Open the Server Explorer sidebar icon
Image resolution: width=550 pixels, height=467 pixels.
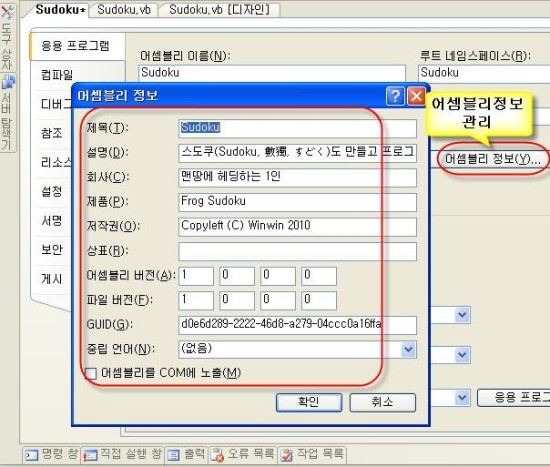pos(8,82)
